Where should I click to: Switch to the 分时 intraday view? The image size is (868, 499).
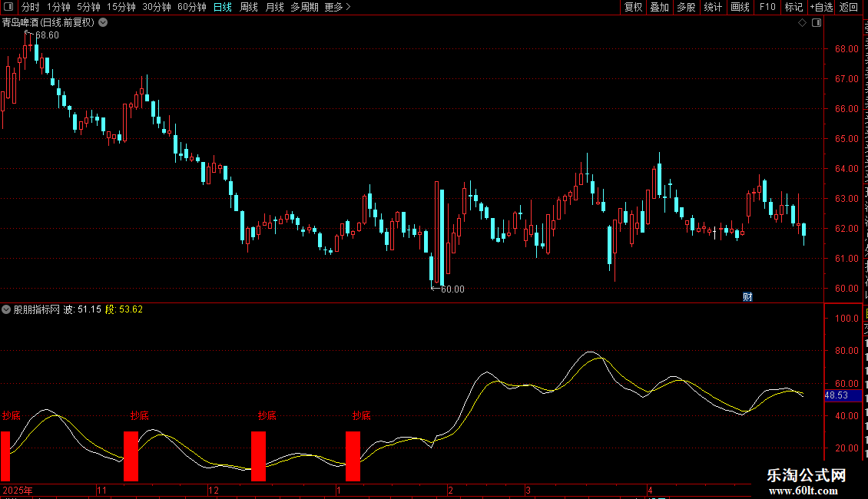[31, 7]
